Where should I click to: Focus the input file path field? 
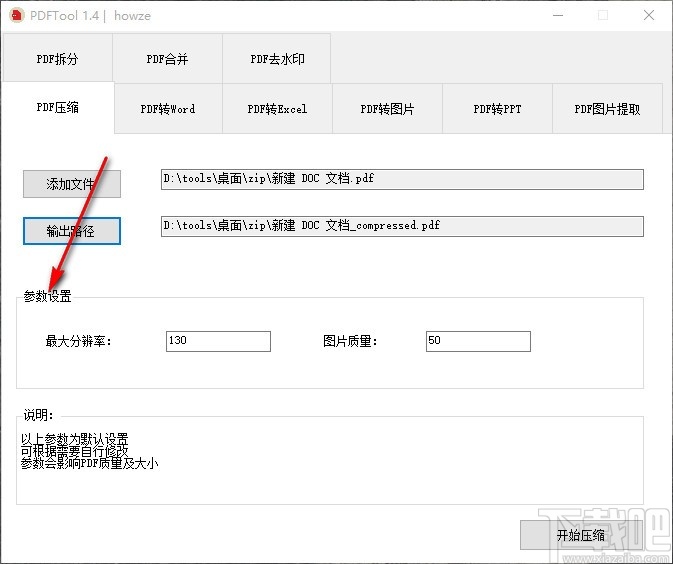click(x=402, y=179)
